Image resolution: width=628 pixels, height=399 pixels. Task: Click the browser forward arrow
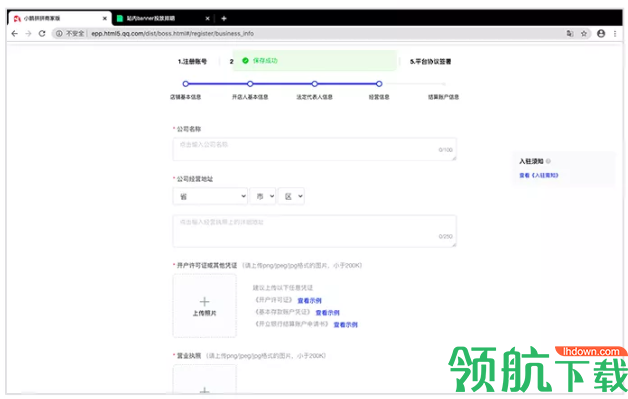tap(28, 34)
